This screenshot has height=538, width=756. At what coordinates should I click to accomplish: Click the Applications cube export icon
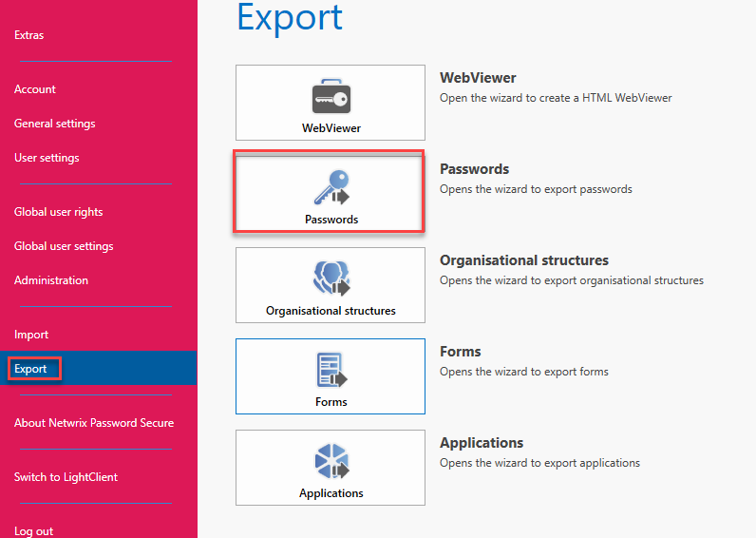click(331, 460)
